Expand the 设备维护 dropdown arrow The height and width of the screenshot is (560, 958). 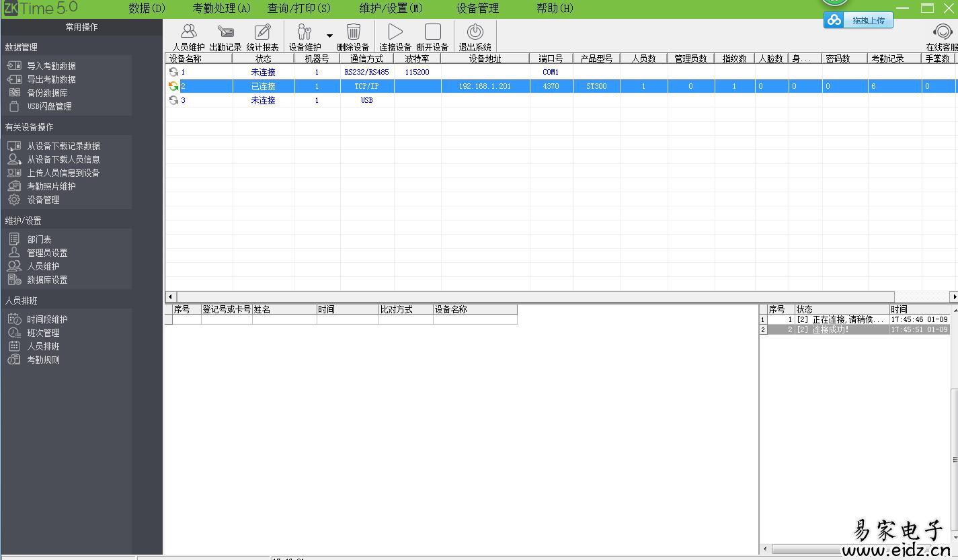coord(329,36)
